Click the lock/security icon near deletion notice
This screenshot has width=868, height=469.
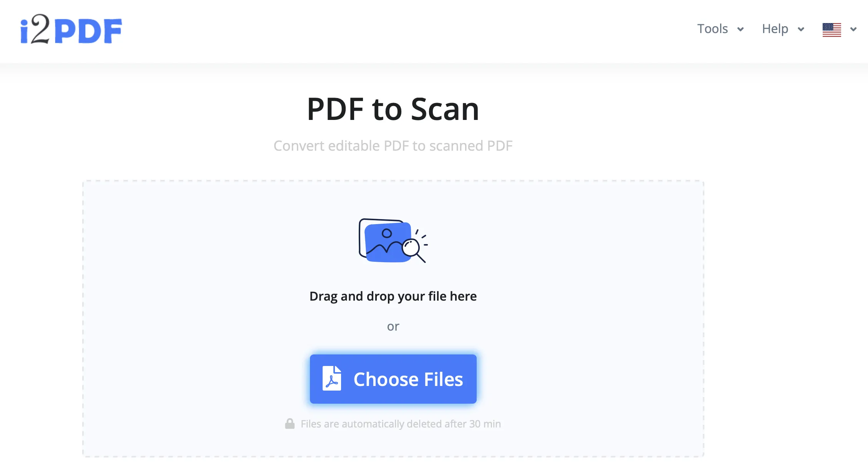pos(290,423)
